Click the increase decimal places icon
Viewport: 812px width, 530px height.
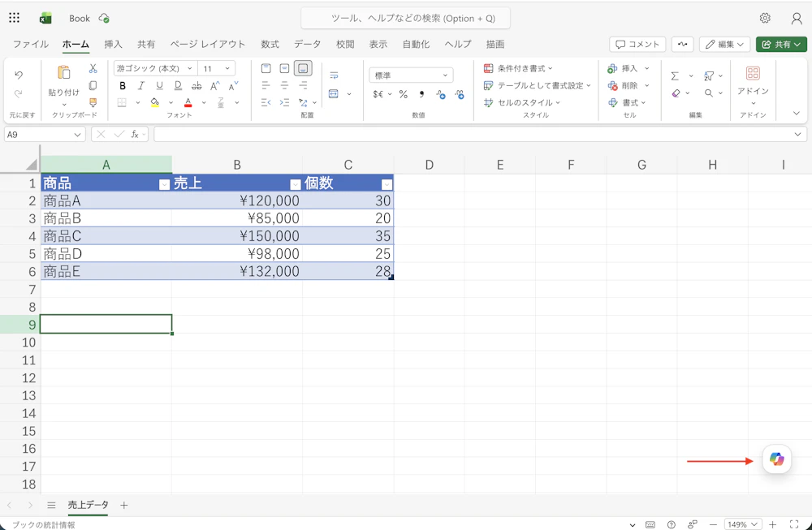pos(441,94)
